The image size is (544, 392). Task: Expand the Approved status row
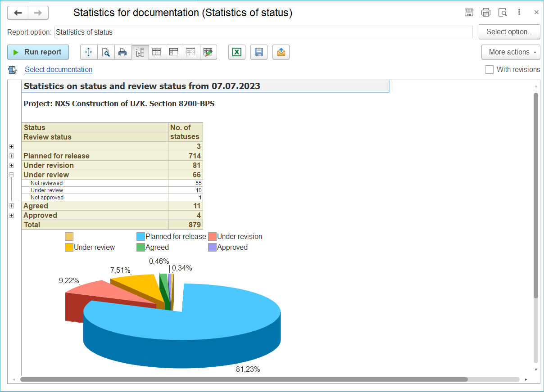[12, 216]
